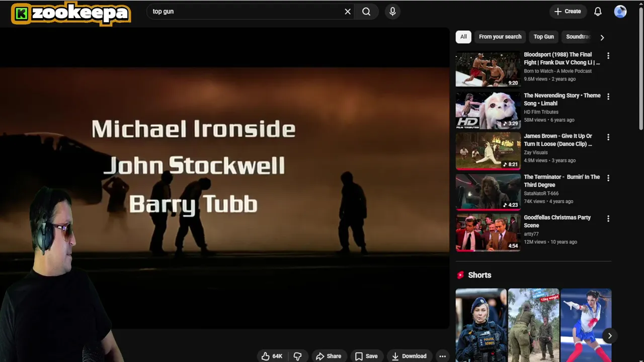The width and height of the screenshot is (644, 362).
Task: Open options menu for Neverending Story video
Action: [608, 97]
